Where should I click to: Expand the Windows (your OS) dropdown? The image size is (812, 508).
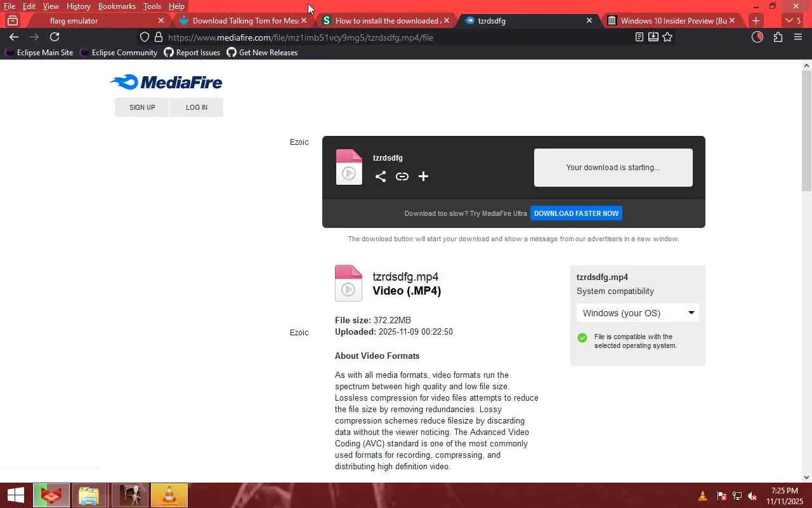click(638, 312)
